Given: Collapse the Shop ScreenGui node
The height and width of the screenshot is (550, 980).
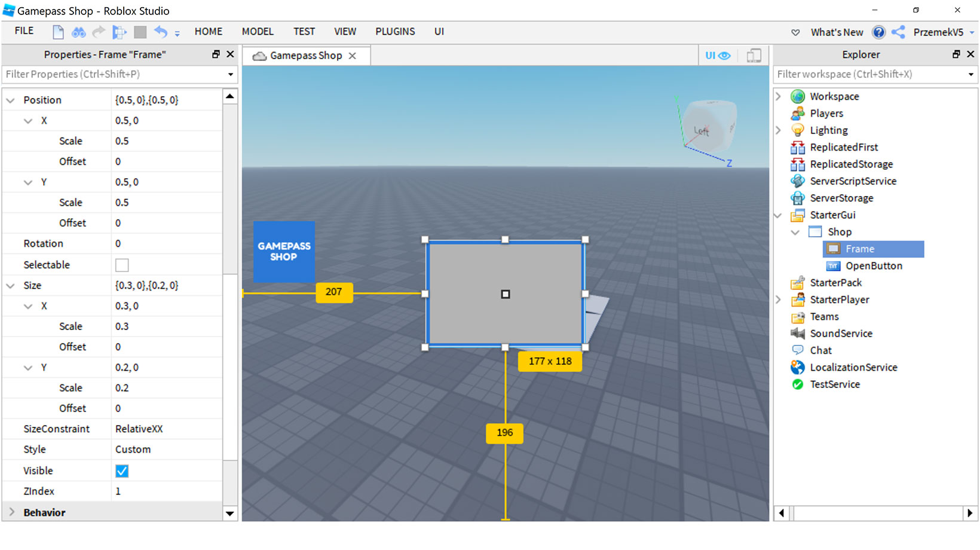Looking at the screenshot, I should tap(795, 232).
